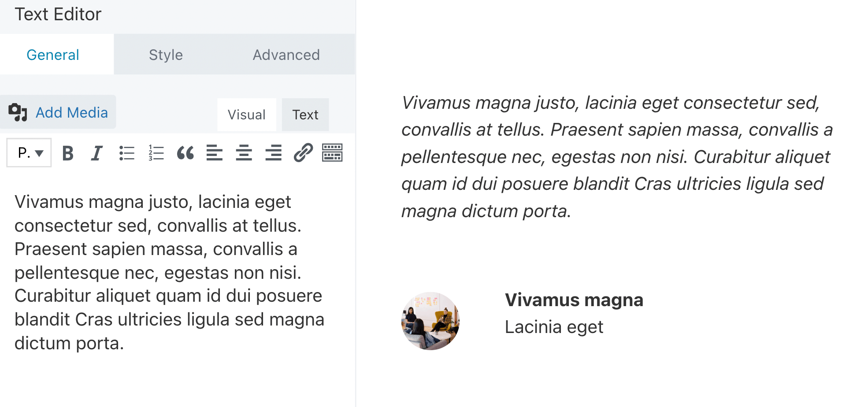Viewport: 868px width, 407px height.
Task: Toggle bold formatting
Action: click(x=68, y=153)
